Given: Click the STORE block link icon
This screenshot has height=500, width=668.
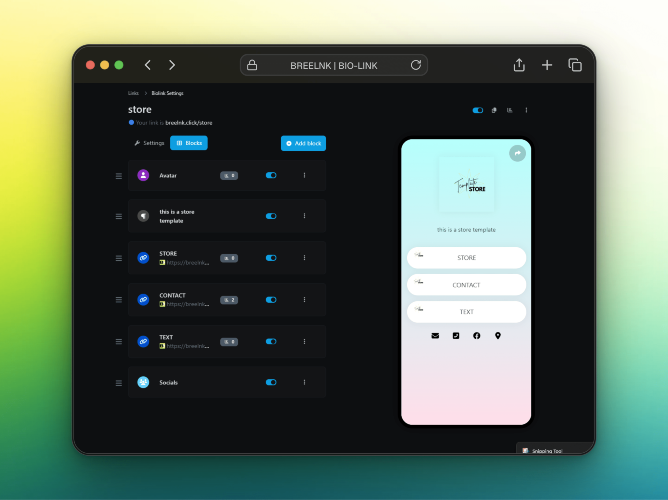Looking at the screenshot, I should point(143,258).
